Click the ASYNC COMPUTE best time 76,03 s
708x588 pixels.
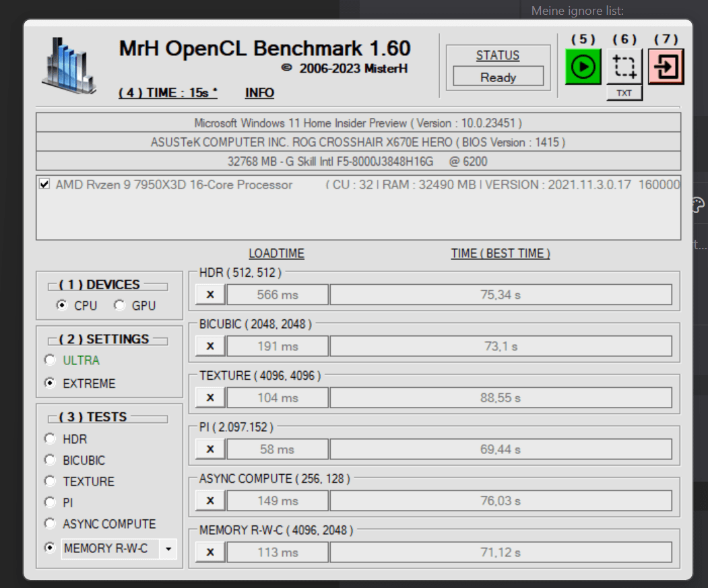pos(501,500)
